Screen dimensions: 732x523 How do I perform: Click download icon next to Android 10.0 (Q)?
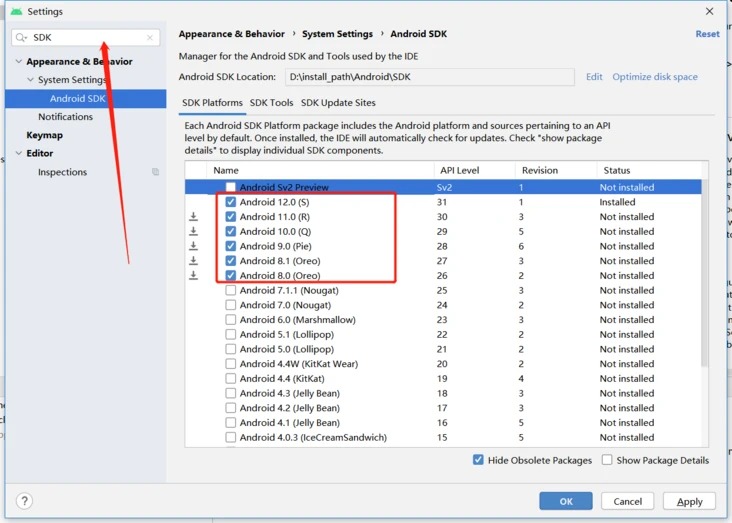click(193, 231)
